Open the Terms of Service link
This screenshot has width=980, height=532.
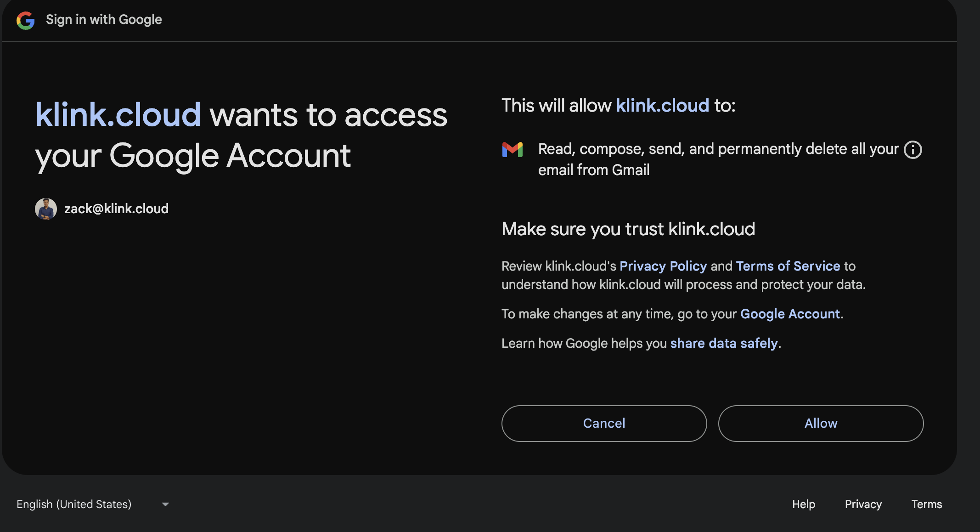tap(788, 266)
